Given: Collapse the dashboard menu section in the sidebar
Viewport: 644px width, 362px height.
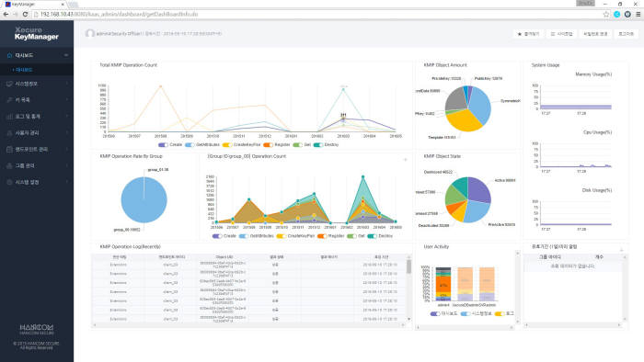Looking at the screenshot, I should tap(66, 55).
